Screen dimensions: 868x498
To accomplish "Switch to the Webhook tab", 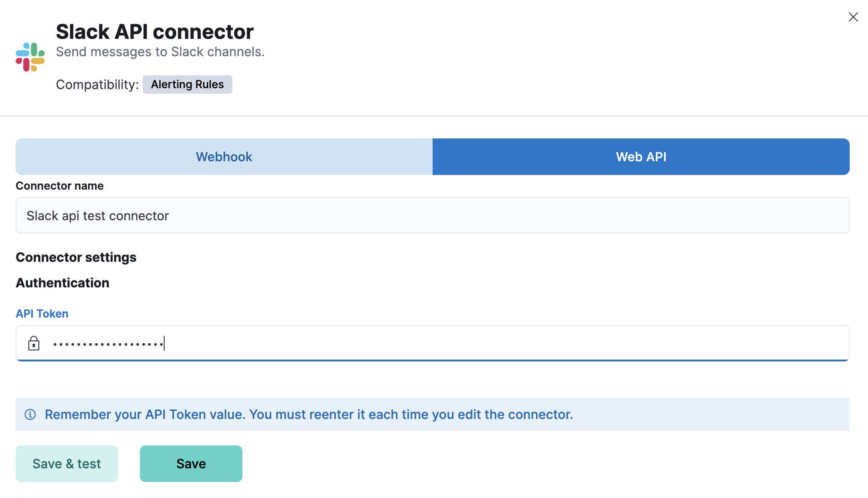I will click(224, 156).
